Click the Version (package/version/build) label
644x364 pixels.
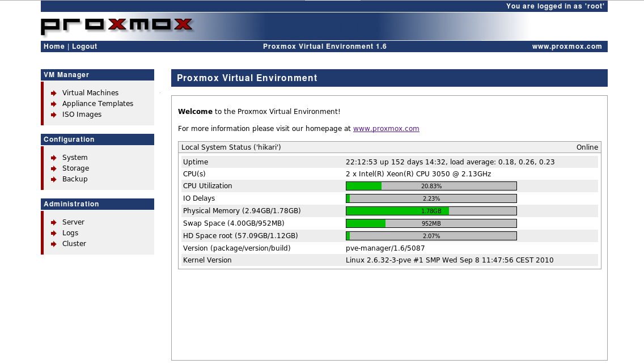click(x=236, y=248)
